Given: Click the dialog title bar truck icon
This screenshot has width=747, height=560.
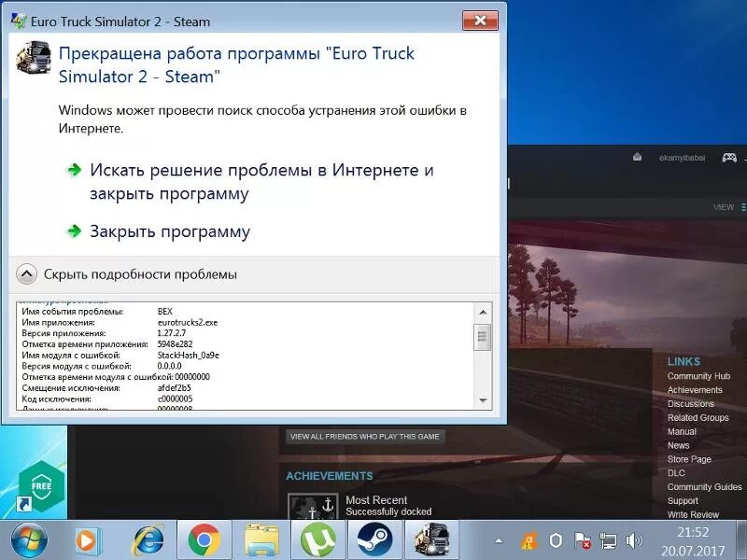Looking at the screenshot, I should point(19,21).
